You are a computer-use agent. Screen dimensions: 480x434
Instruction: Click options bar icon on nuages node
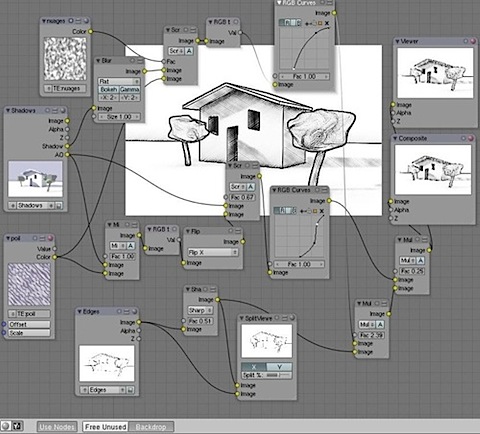point(79,21)
